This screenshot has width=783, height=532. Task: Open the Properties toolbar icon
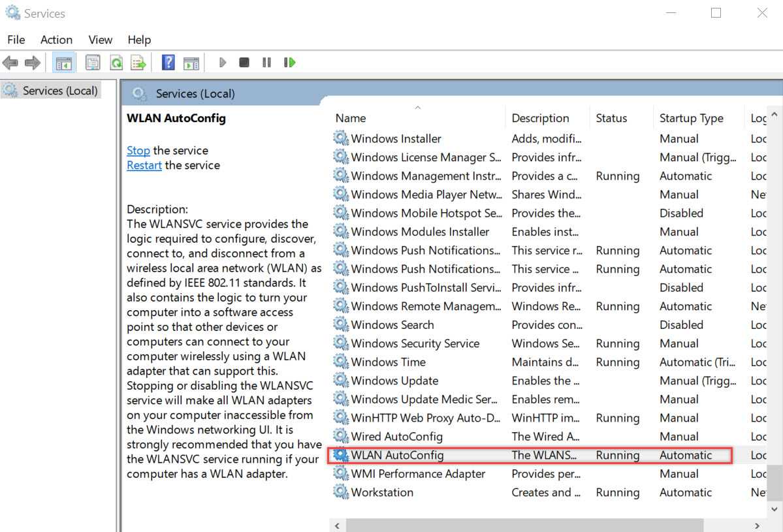tap(92, 63)
